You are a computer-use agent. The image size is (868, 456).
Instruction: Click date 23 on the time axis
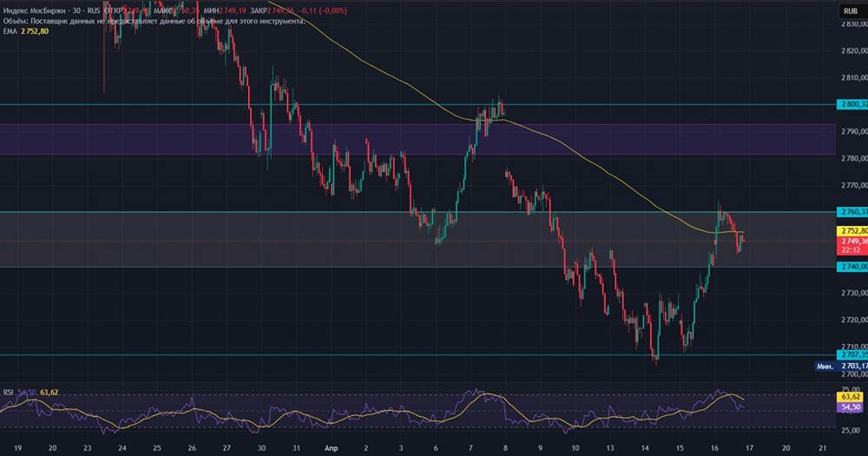88,447
